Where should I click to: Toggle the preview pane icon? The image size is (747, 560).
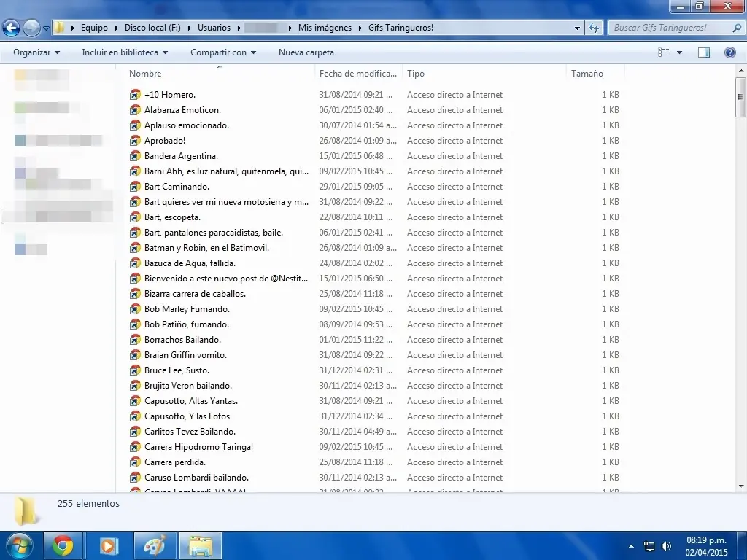pyautogui.click(x=704, y=52)
